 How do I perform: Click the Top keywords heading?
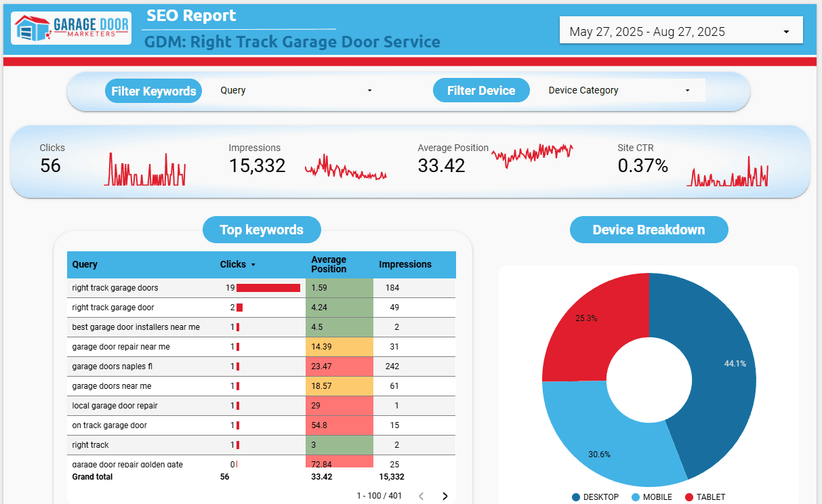262,230
